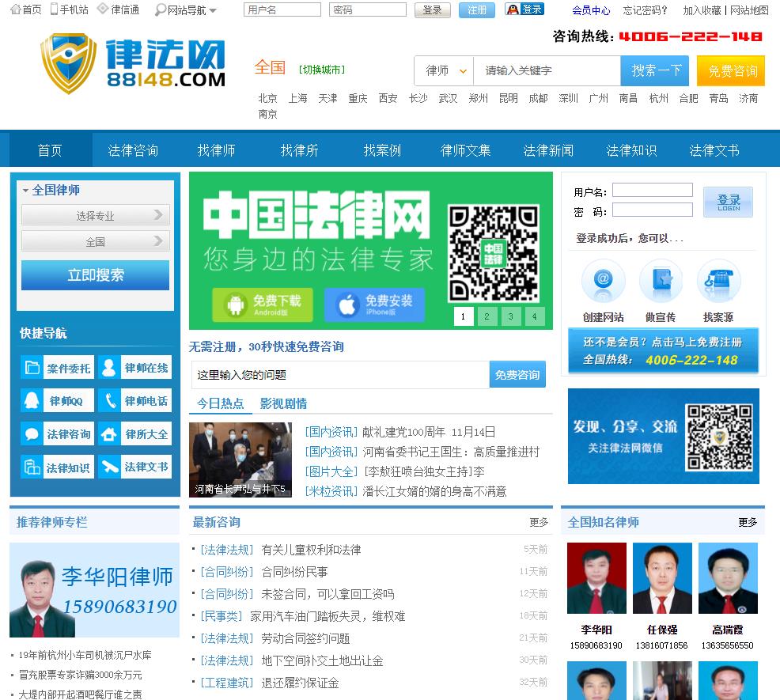Image resolution: width=780 pixels, height=700 pixels.
Task: Click the 案件委托 folder icon
Action: 32,368
